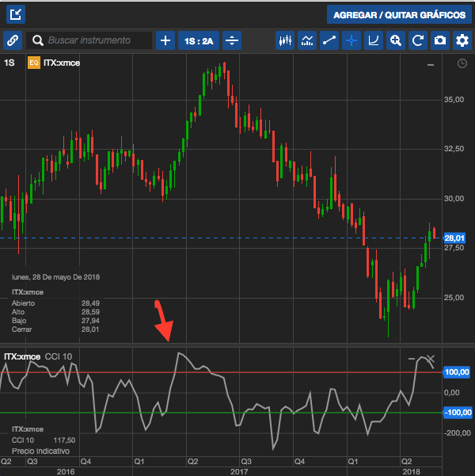Toggle the price axis split button
Viewport: 475px width, 476px height.
point(232,40)
